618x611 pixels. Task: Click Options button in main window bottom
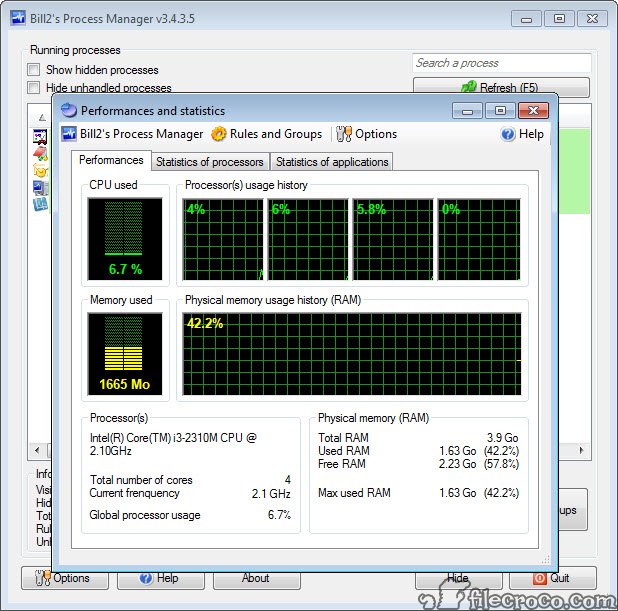click(x=65, y=578)
